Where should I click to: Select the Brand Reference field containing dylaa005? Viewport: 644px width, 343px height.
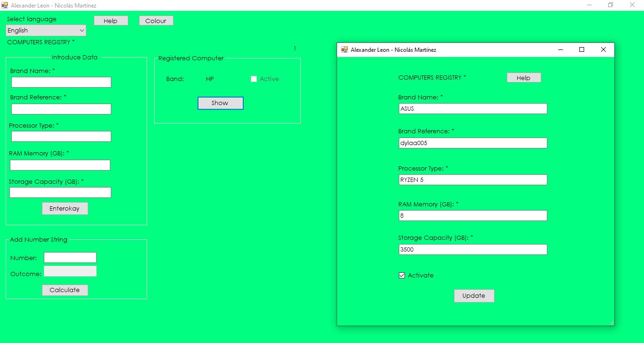[x=472, y=143]
